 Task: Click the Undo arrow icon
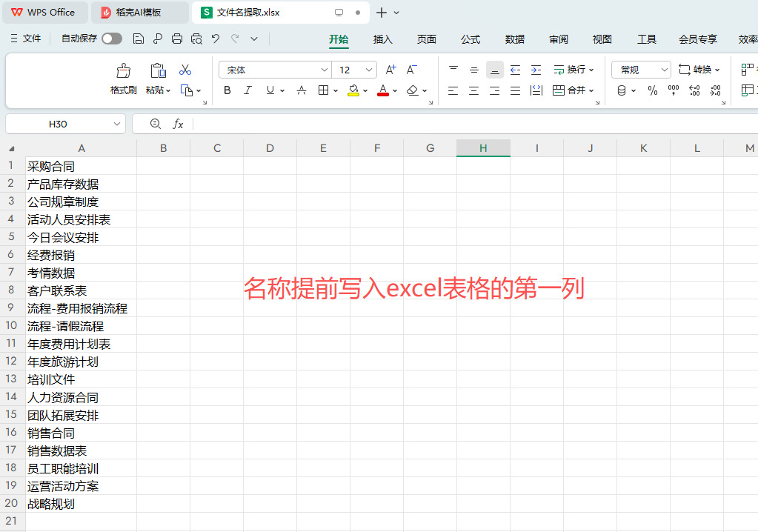tap(216, 39)
